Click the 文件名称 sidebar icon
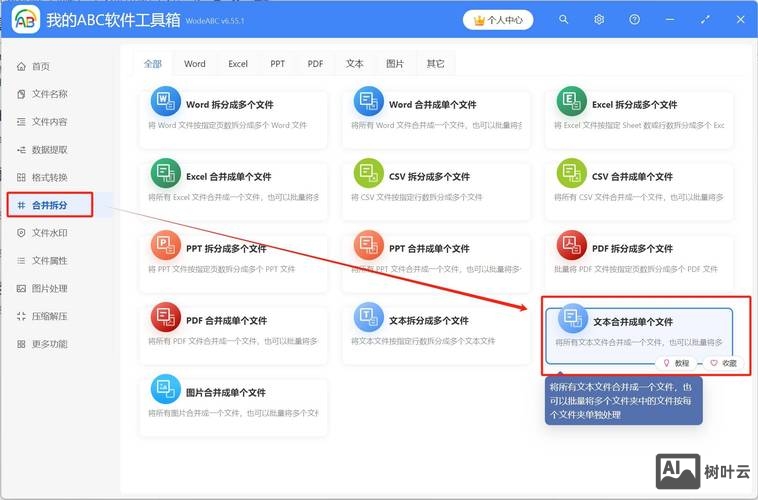 click(21, 94)
